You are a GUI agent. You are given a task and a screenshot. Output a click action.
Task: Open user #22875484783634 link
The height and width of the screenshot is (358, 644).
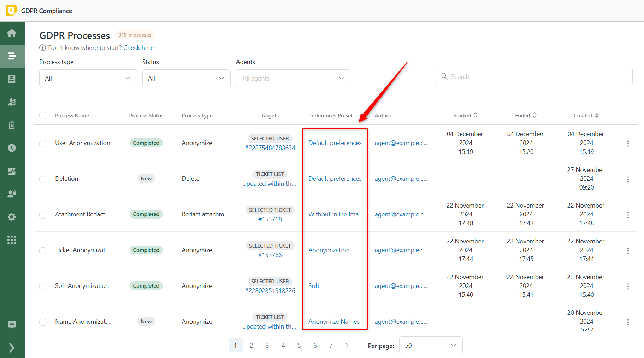point(270,148)
